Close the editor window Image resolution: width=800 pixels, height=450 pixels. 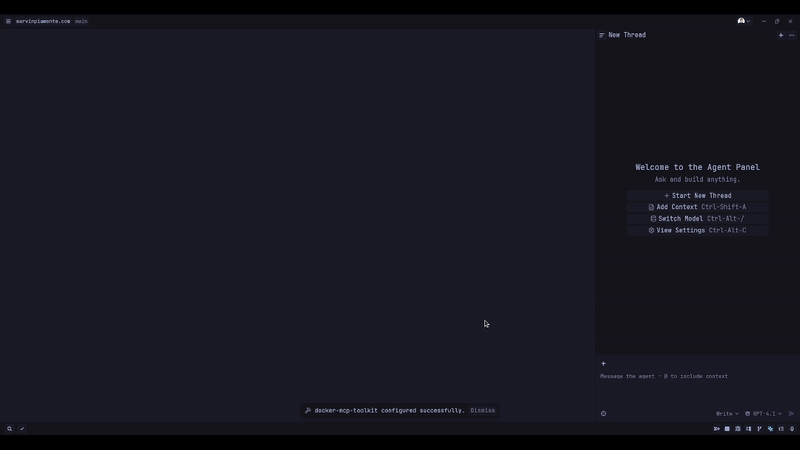pos(790,21)
